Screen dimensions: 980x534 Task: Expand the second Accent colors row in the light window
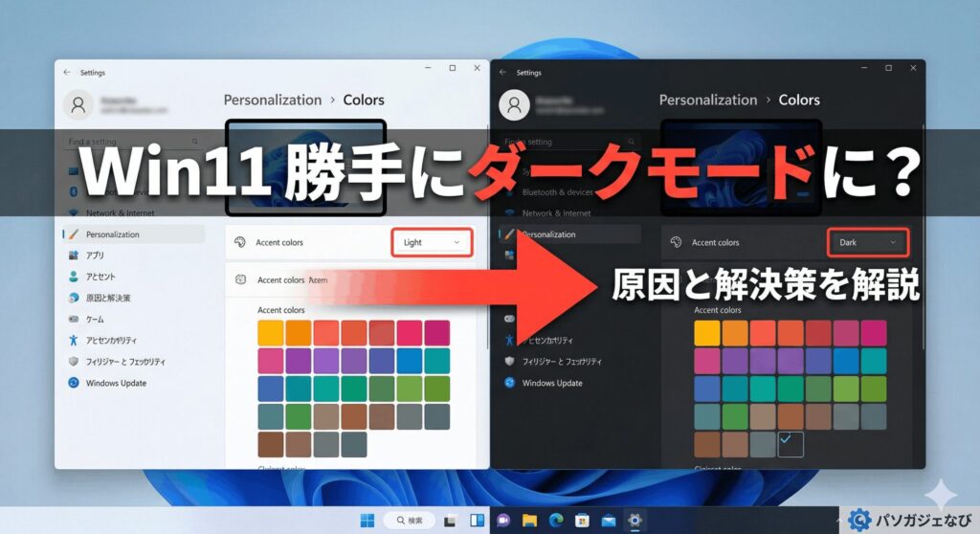tap(349, 280)
